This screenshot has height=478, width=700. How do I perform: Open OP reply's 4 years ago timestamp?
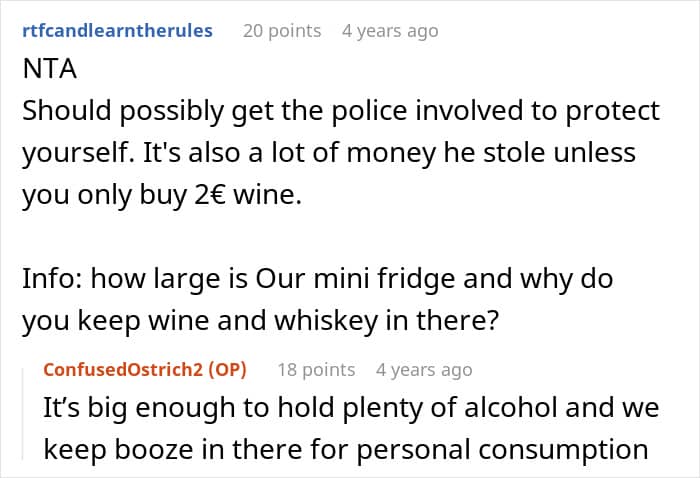pos(424,370)
